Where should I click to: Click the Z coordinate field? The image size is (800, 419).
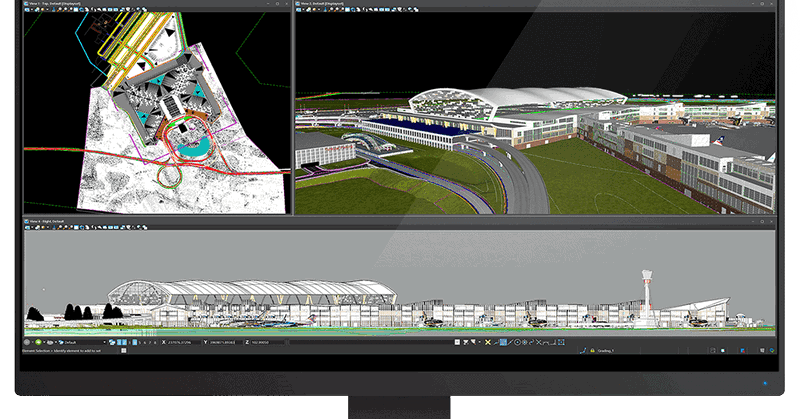coord(267,342)
